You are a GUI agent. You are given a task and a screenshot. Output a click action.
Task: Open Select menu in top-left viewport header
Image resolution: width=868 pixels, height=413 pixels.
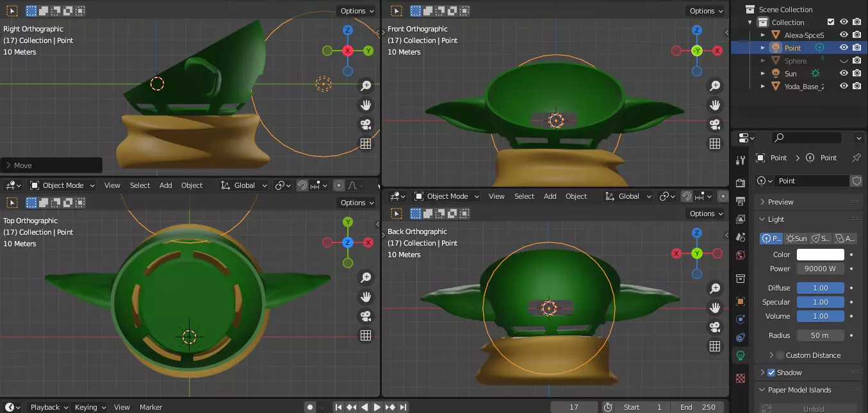tap(140, 185)
